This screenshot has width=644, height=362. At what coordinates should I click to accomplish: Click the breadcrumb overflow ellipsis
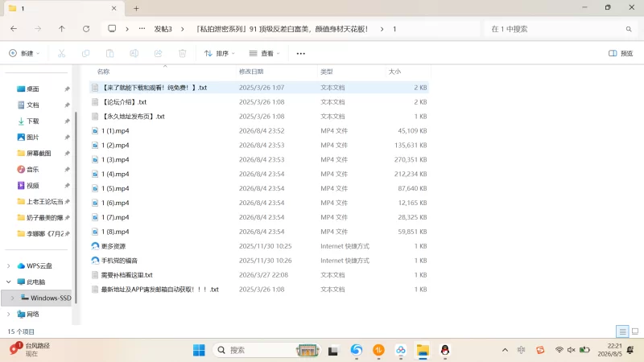tap(142, 29)
